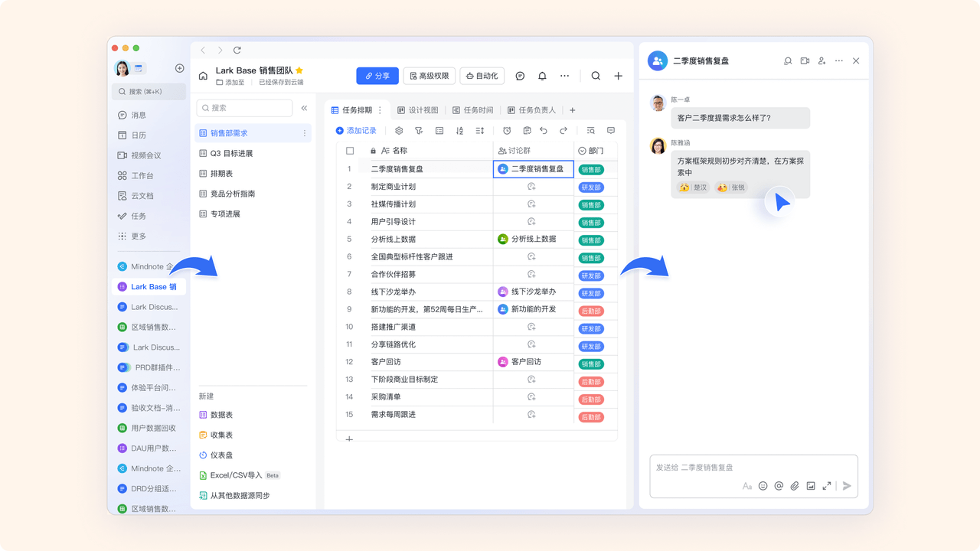
Task: Click 添加记录 to add a record
Action: [356, 131]
